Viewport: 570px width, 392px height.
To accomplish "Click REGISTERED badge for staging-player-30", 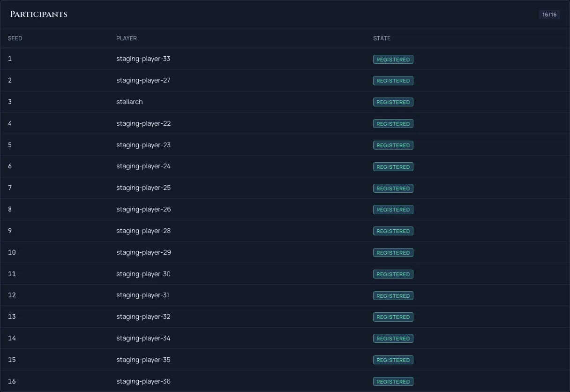I will (393, 274).
